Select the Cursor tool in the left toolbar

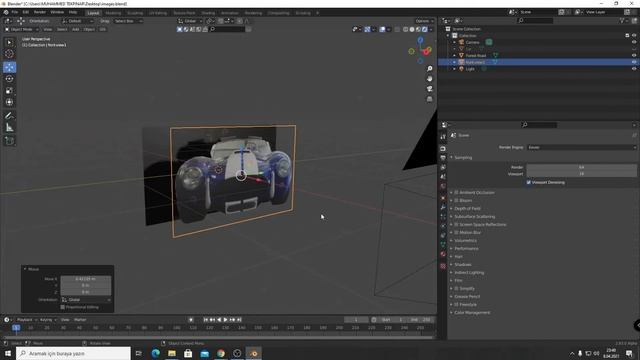(x=9, y=53)
